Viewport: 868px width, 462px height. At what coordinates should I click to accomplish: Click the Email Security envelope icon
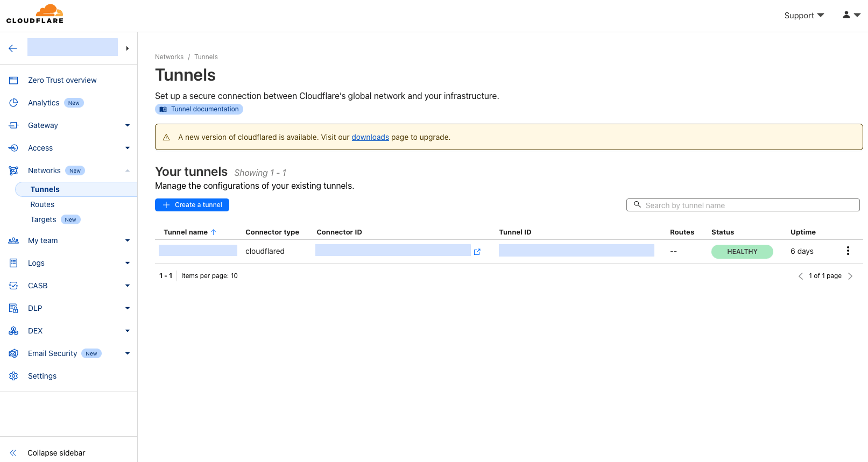pyautogui.click(x=13, y=353)
